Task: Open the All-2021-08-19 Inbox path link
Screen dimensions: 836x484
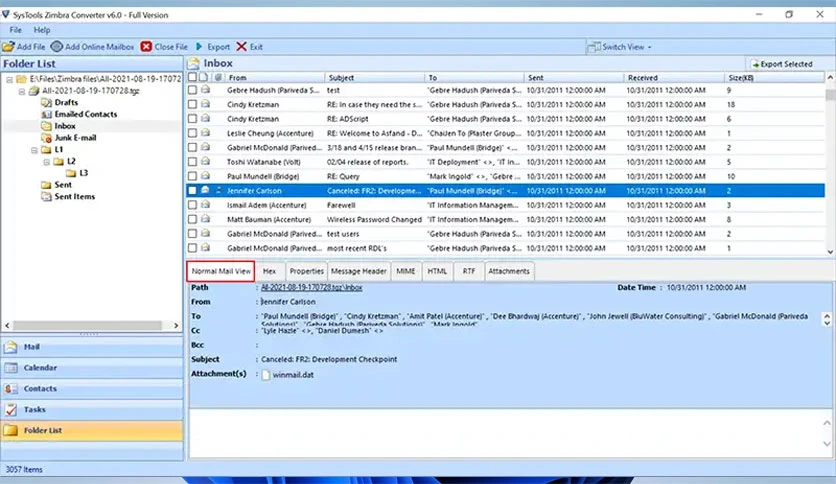Action: 311,287
